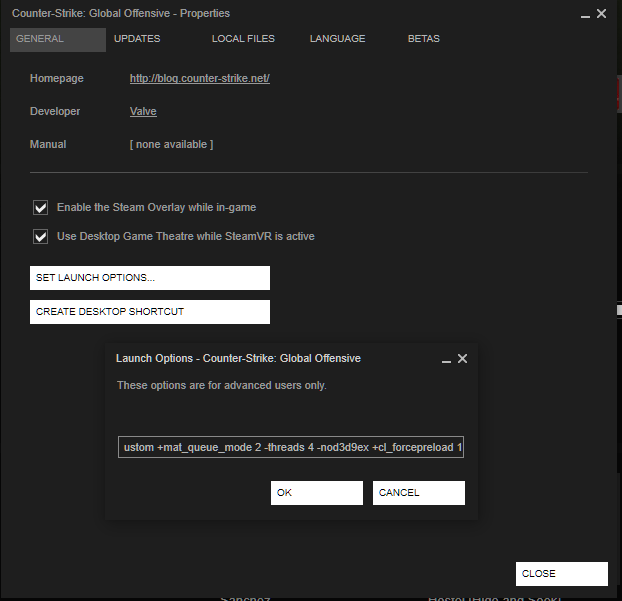Viewport: 622px width, 601px height.
Task: Open the BETAS tab
Action: pos(423,39)
